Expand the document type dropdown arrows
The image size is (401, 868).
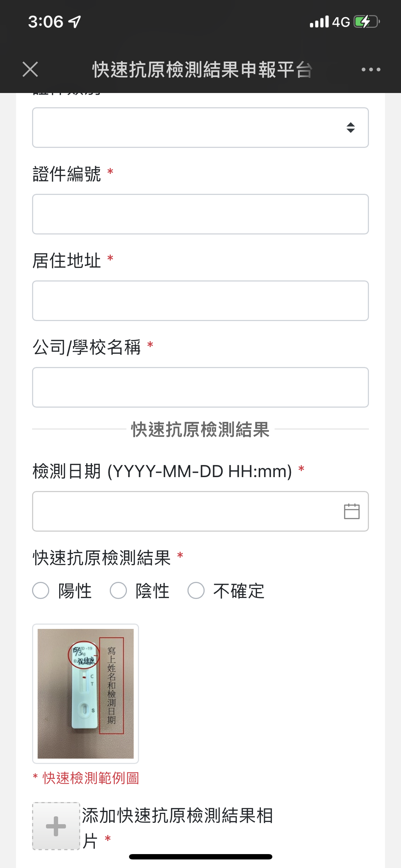(351, 128)
